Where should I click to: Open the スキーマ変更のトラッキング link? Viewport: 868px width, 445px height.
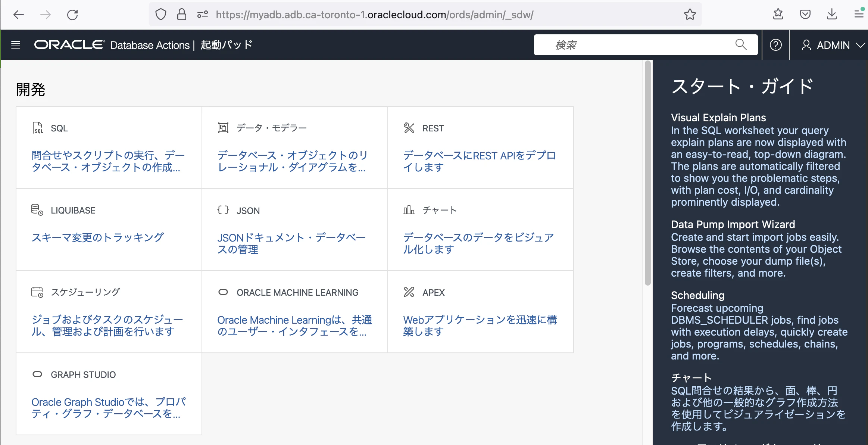click(x=97, y=237)
